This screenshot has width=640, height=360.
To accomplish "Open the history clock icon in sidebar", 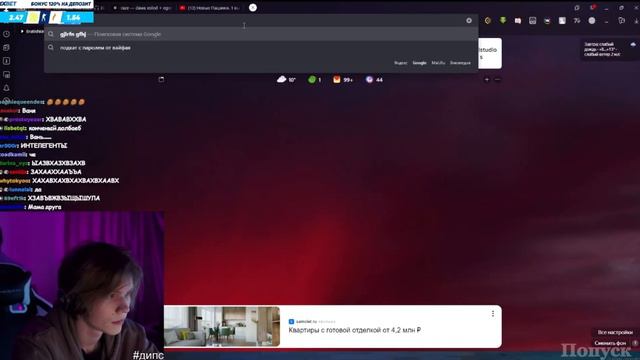I will point(6,34).
